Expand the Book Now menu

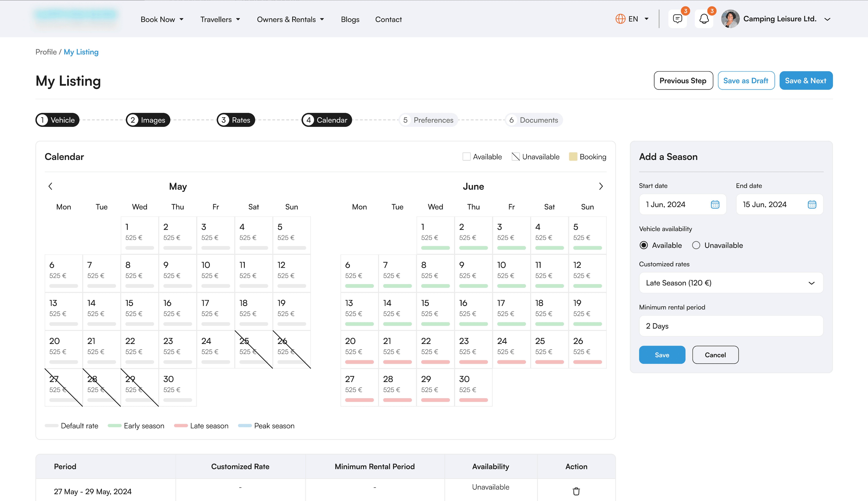tap(162, 19)
